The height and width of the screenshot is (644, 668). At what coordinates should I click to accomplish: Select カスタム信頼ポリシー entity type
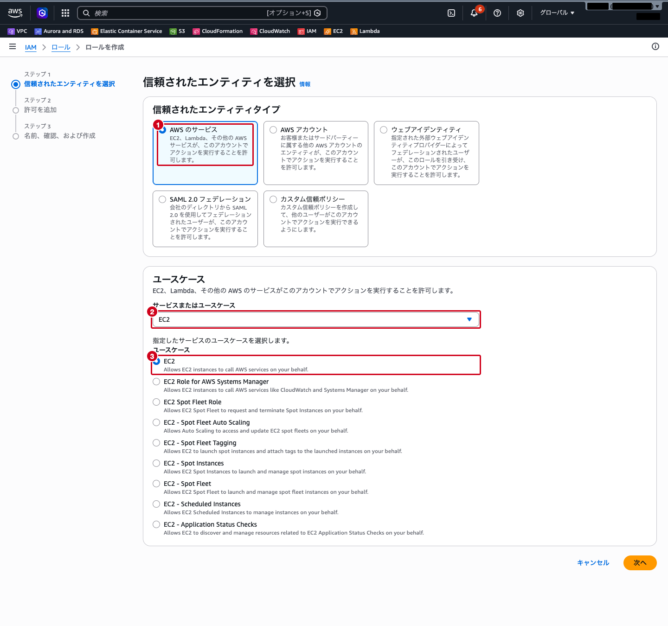316,219
